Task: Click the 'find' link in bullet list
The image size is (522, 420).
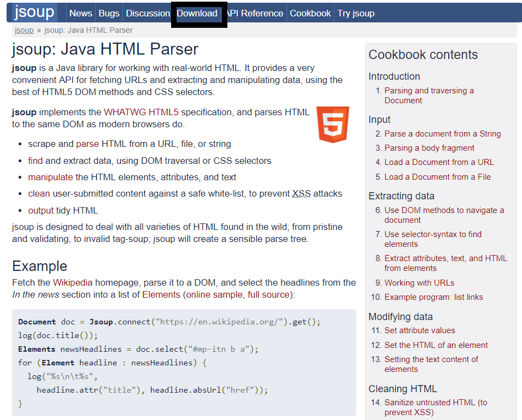Action: (36, 161)
